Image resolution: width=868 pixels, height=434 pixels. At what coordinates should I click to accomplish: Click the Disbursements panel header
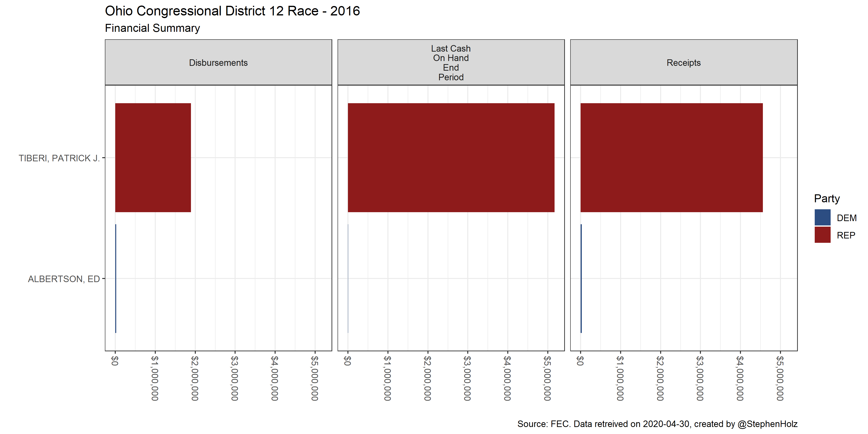pos(218,63)
